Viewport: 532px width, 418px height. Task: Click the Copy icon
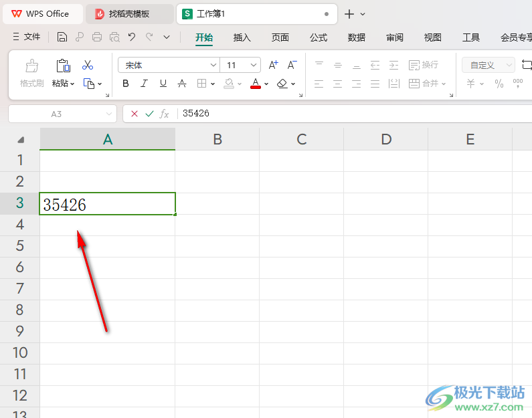(89, 84)
